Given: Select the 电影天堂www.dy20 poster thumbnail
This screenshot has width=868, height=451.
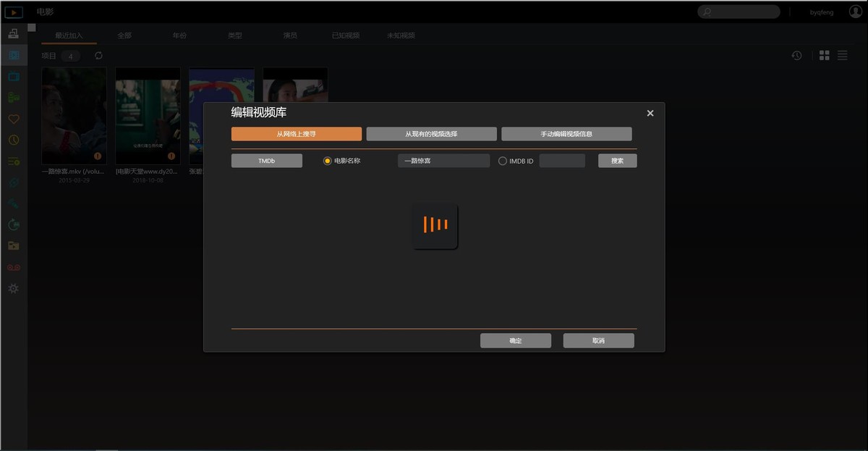Looking at the screenshot, I should point(148,116).
